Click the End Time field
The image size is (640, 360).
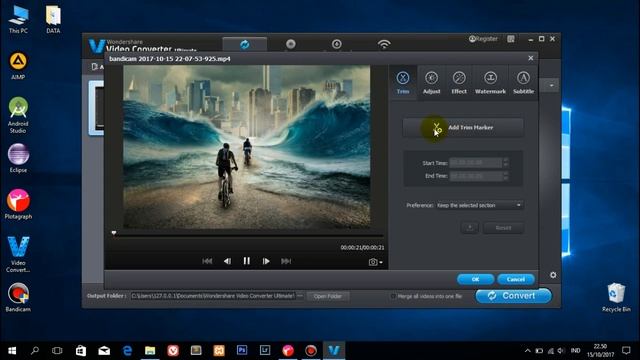pyautogui.click(x=476, y=176)
